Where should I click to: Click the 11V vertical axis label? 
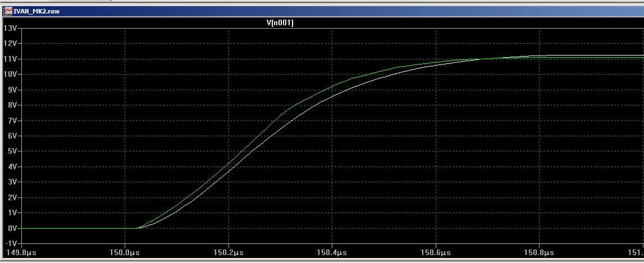(10, 58)
